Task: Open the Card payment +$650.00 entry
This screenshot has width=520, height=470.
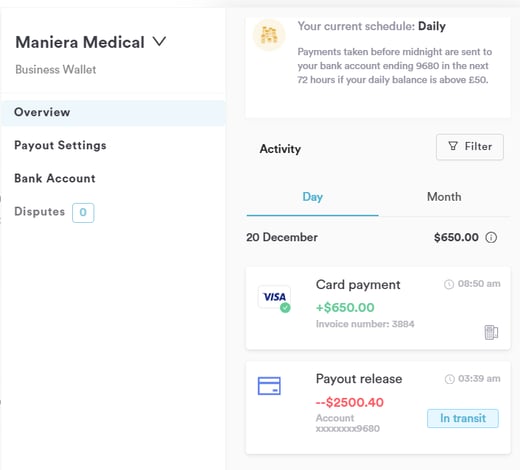Action: click(378, 308)
